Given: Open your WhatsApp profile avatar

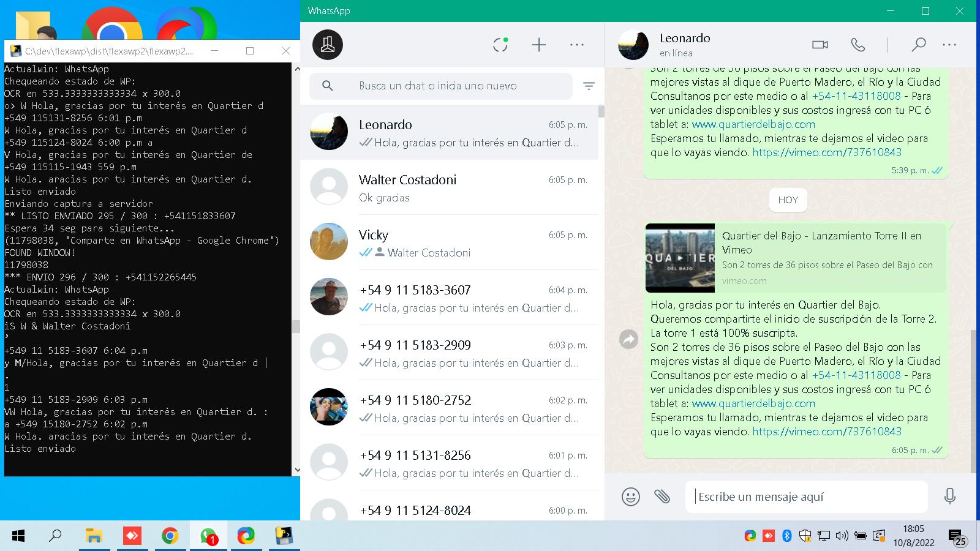Looking at the screenshot, I should (x=328, y=45).
